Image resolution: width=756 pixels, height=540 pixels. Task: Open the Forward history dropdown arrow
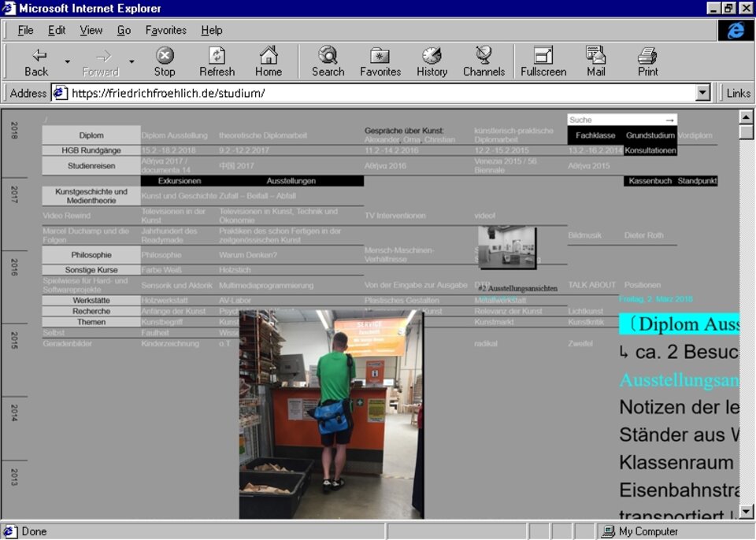(x=132, y=61)
